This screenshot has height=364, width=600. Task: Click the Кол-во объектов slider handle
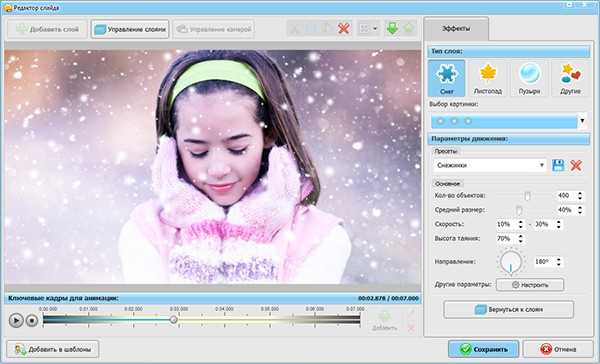click(x=527, y=196)
